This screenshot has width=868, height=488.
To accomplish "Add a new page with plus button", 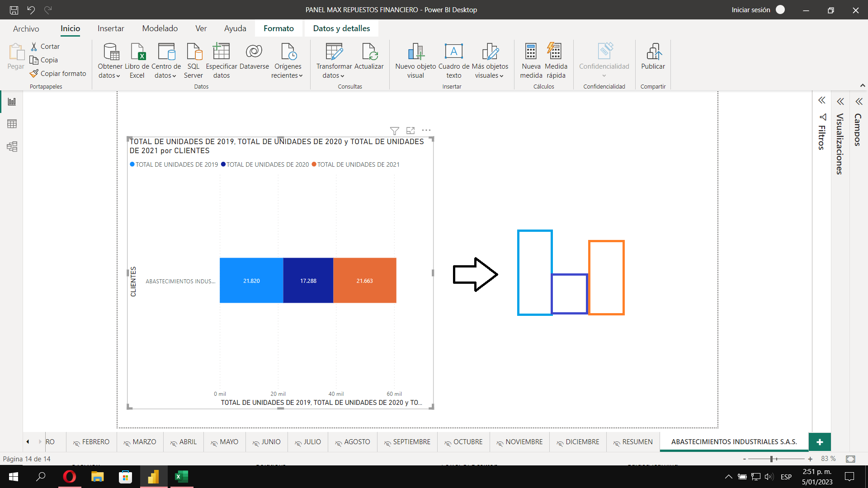I will (x=820, y=442).
